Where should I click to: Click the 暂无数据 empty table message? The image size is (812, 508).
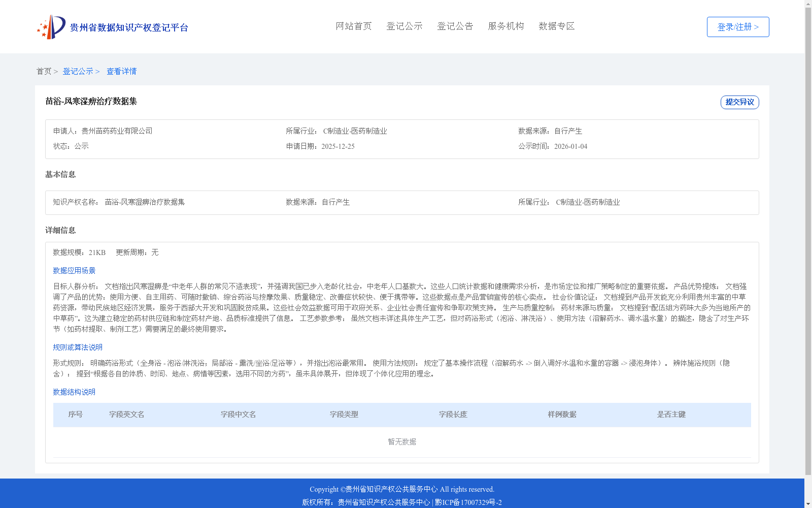(x=402, y=442)
